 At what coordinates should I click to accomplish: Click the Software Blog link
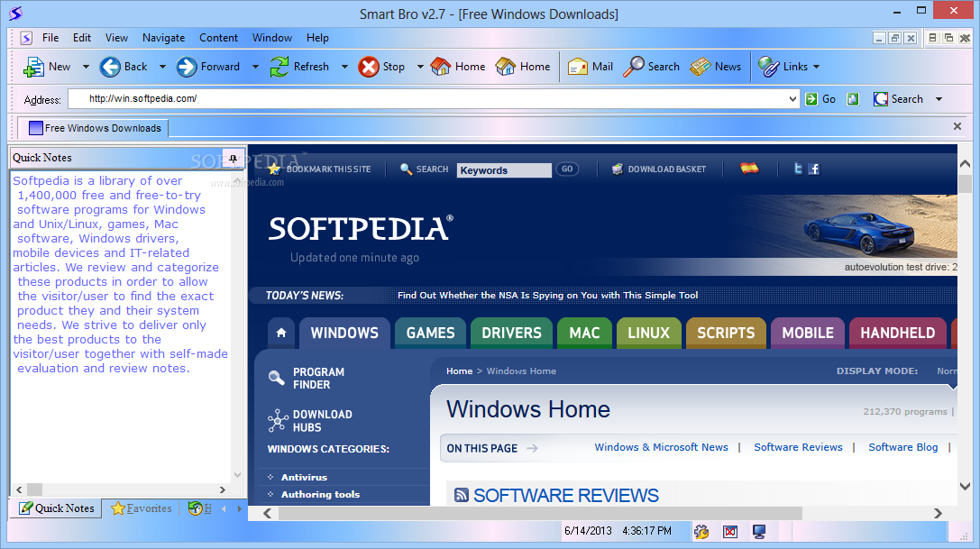(x=903, y=447)
